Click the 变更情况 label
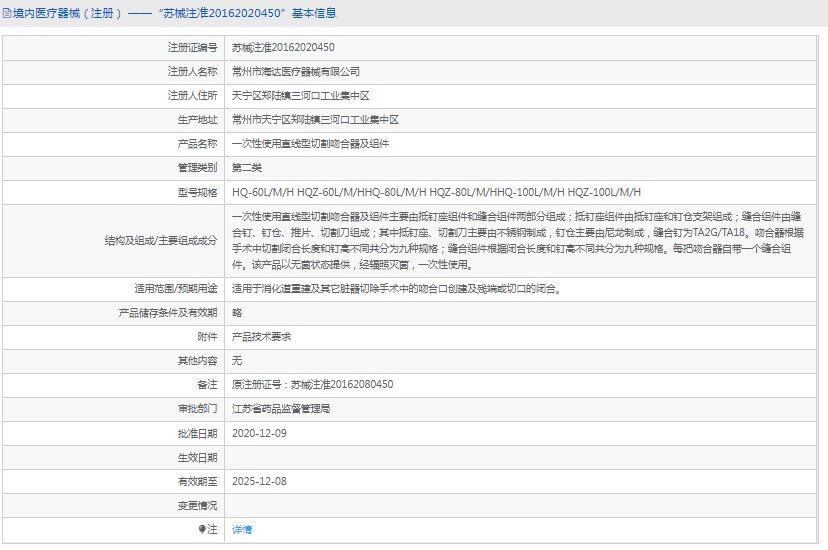This screenshot has width=828, height=550. 197,506
